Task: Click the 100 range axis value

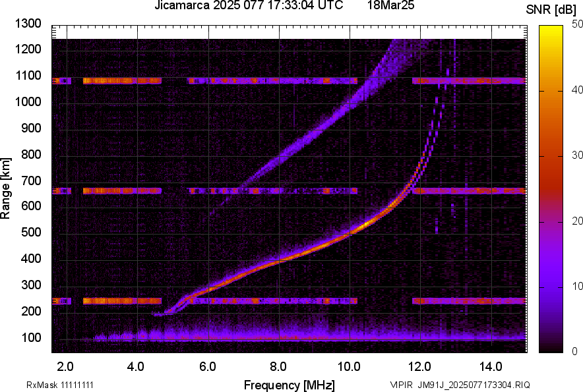Action: 31,338
